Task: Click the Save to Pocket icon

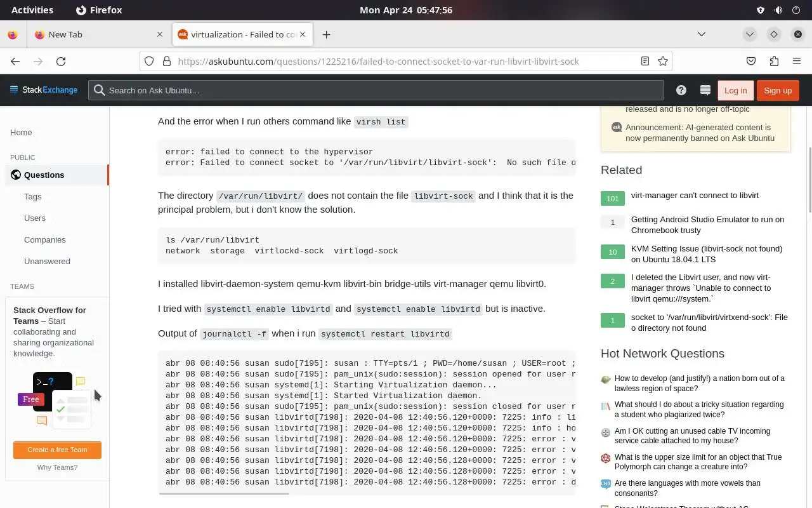Action: 751,61
